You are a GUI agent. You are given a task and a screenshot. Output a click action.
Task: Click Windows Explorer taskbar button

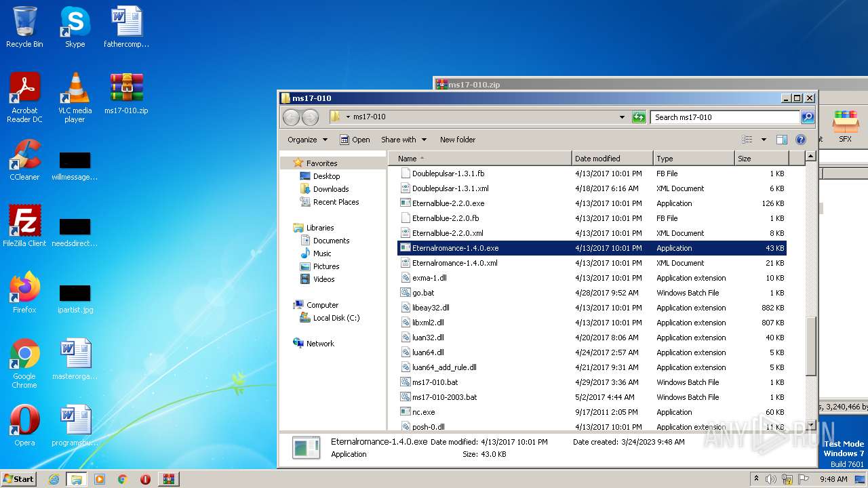pyautogui.click(x=76, y=479)
